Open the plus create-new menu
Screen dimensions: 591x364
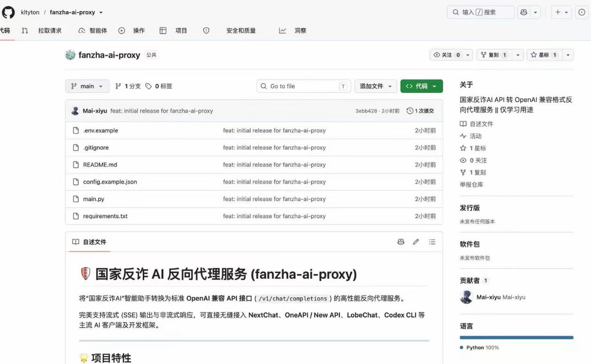click(561, 12)
